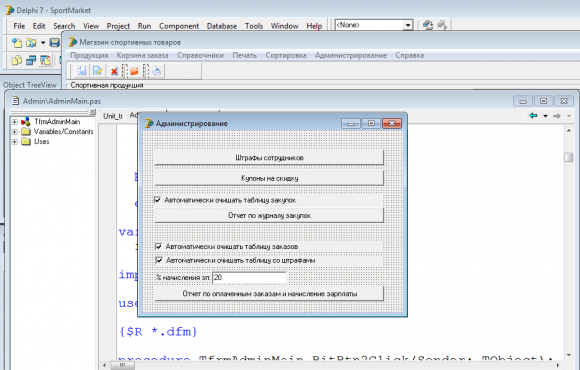580x370 pixels.
Task: Switch to the Unit_tr editor tab
Action: [x=113, y=116]
